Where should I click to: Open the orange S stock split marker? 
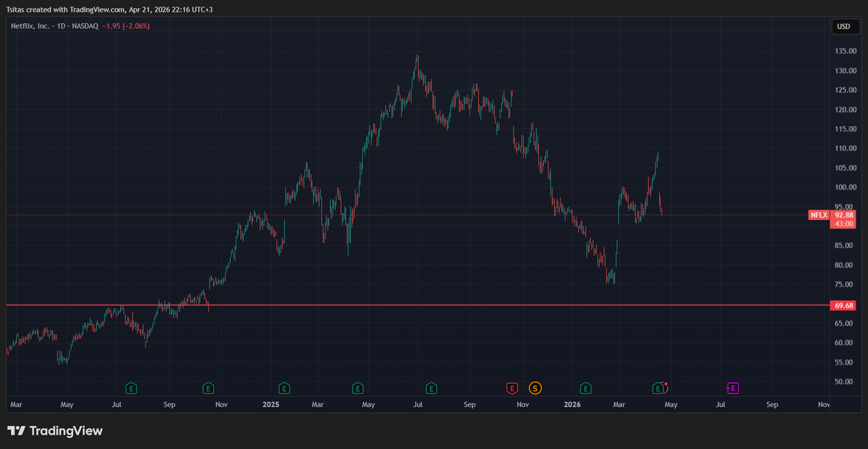pyautogui.click(x=535, y=388)
